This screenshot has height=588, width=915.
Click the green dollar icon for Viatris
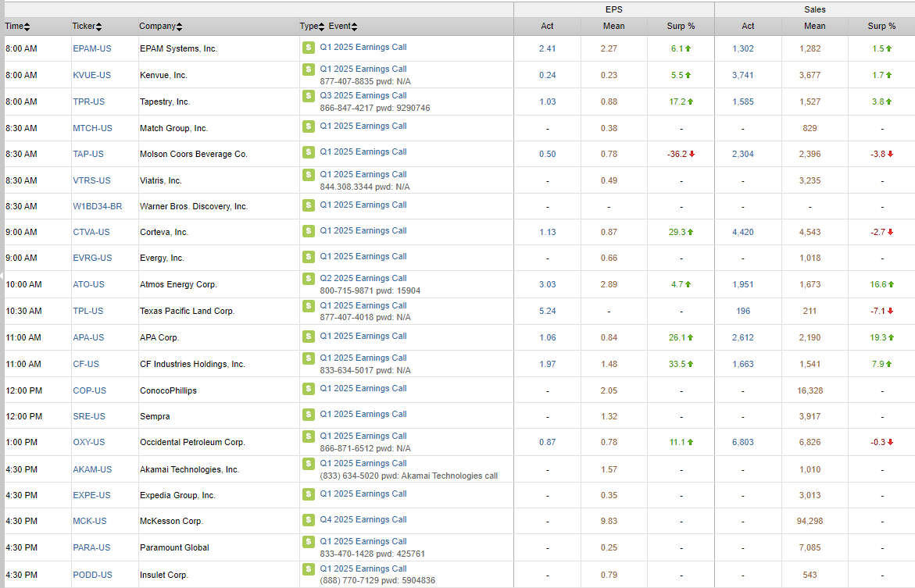click(309, 174)
